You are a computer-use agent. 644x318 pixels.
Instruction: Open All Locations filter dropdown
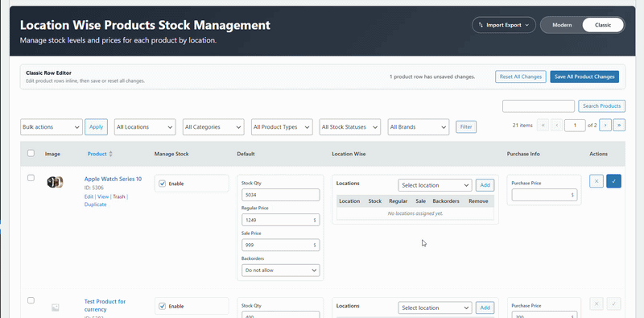click(x=145, y=127)
